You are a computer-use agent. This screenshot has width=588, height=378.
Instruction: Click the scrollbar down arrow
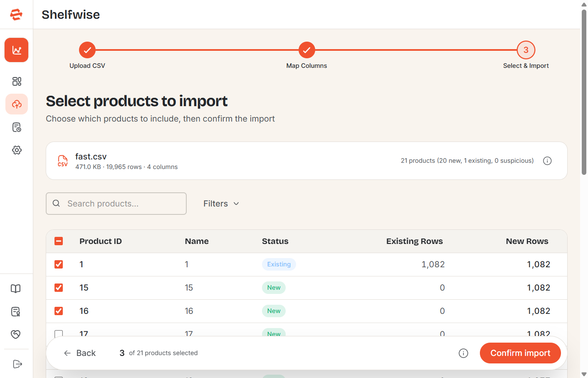(584, 374)
